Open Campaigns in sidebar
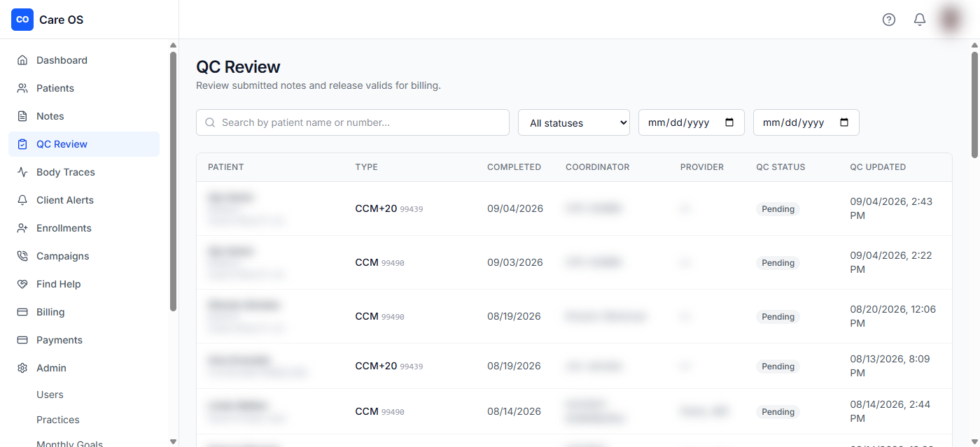This screenshot has width=980, height=447. click(x=84, y=256)
